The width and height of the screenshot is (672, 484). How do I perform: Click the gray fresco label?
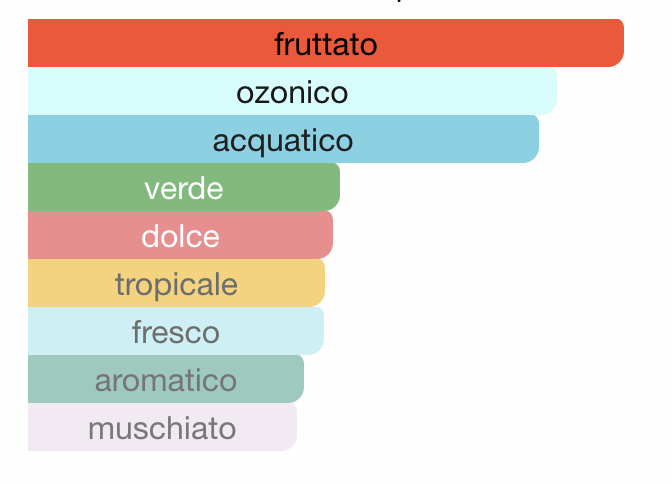(x=176, y=331)
